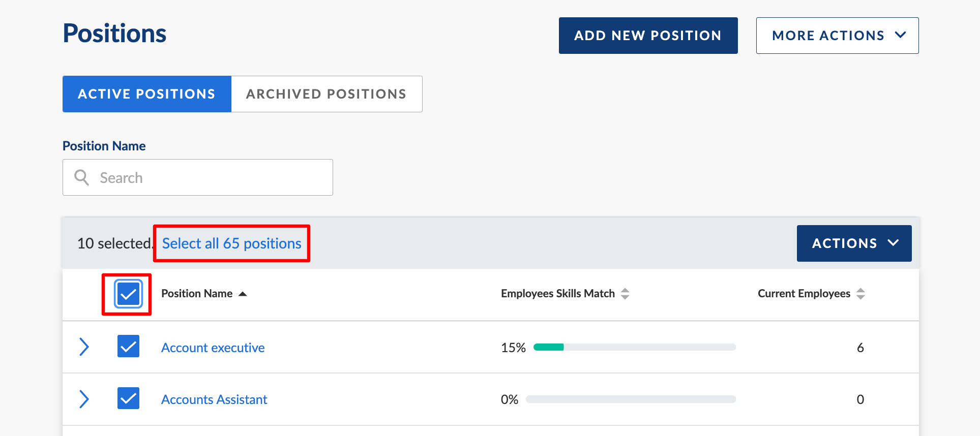Click chevron icon on More Actions button

900,35
